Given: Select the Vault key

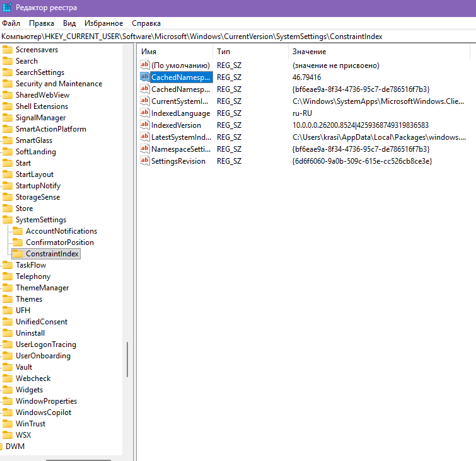Looking at the screenshot, I should pyautogui.click(x=24, y=367).
